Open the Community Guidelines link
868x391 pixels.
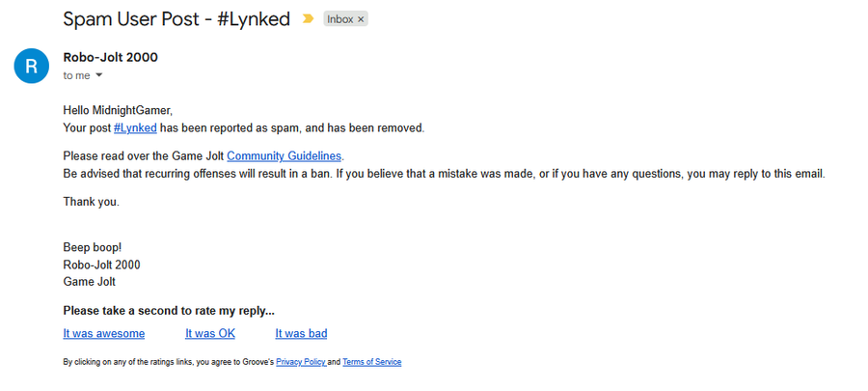[284, 155]
